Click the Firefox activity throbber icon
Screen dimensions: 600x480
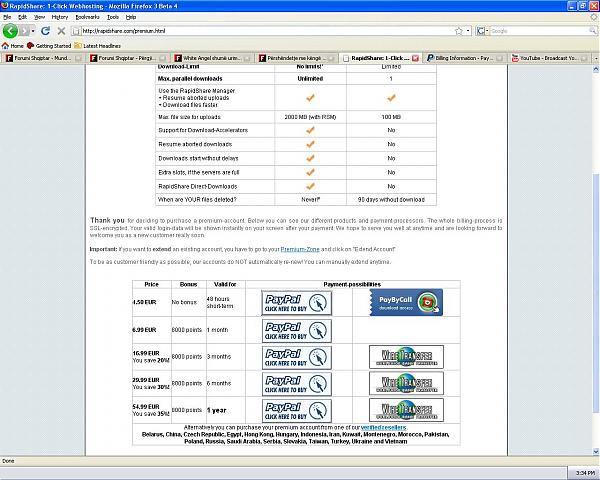(x=595, y=17)
